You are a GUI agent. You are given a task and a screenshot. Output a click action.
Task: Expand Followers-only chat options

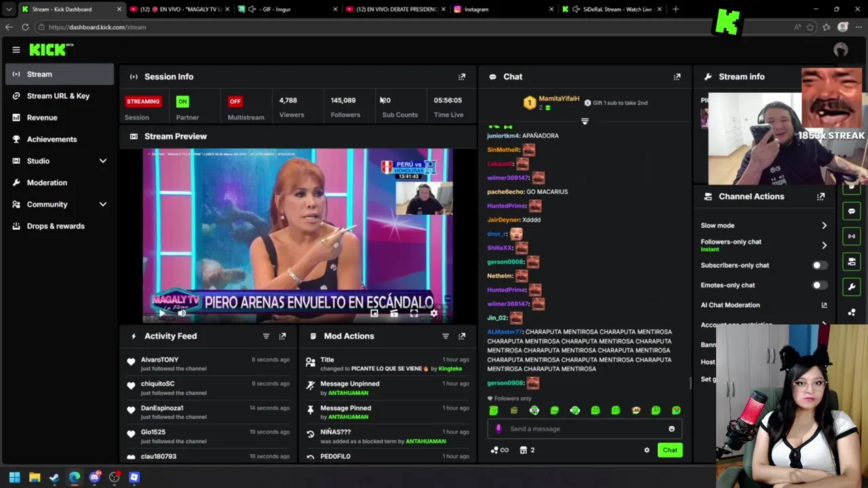[824, 245]
